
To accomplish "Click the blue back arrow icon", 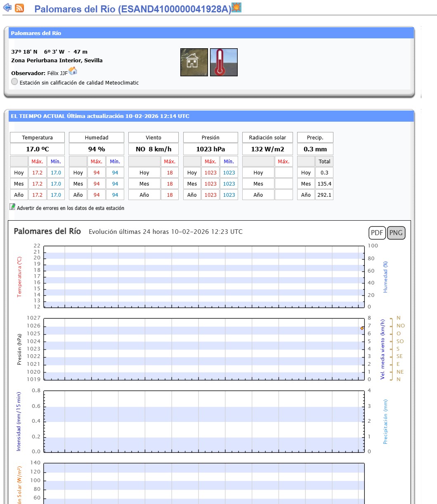I will click(x=7, y=8).
